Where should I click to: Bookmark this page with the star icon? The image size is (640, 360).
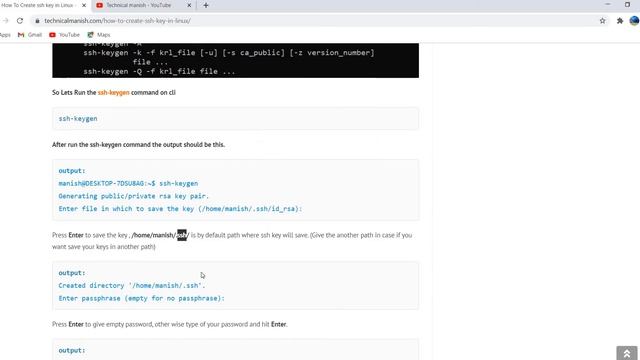[x=602, y=21]
